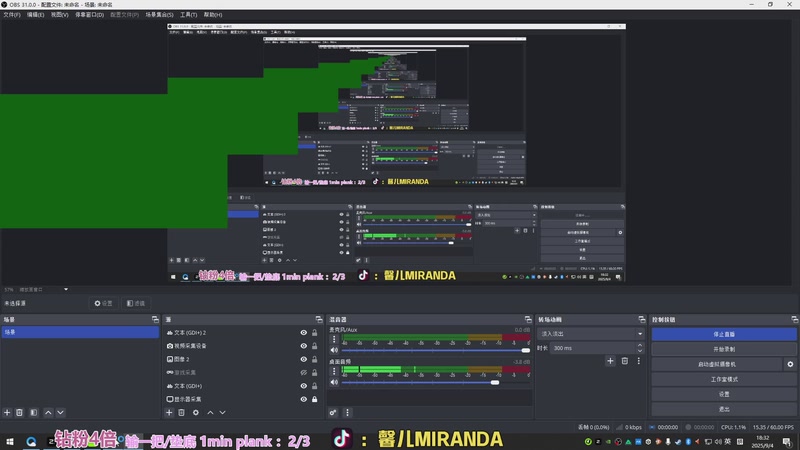Open the 文件(F) menu

(12, 15)
